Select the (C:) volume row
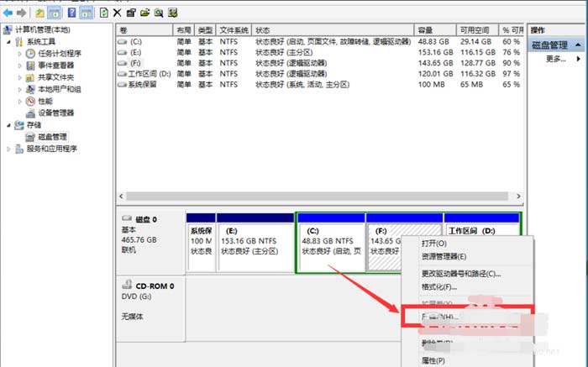This screenshot has width=588, height=367. click(x=319, y=42)
